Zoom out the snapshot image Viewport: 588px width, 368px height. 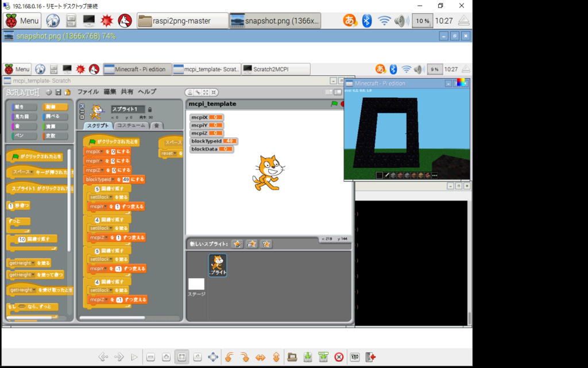[x=151, y=357]
